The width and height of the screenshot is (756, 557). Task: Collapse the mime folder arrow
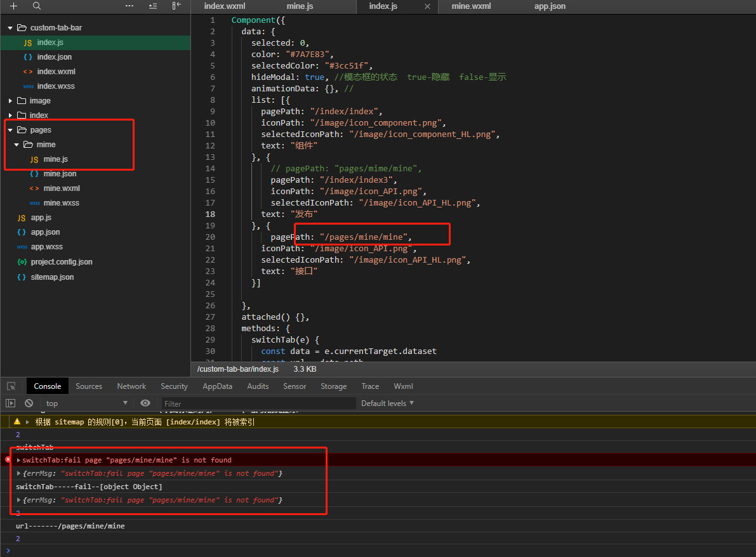click(x=17, y=145)
